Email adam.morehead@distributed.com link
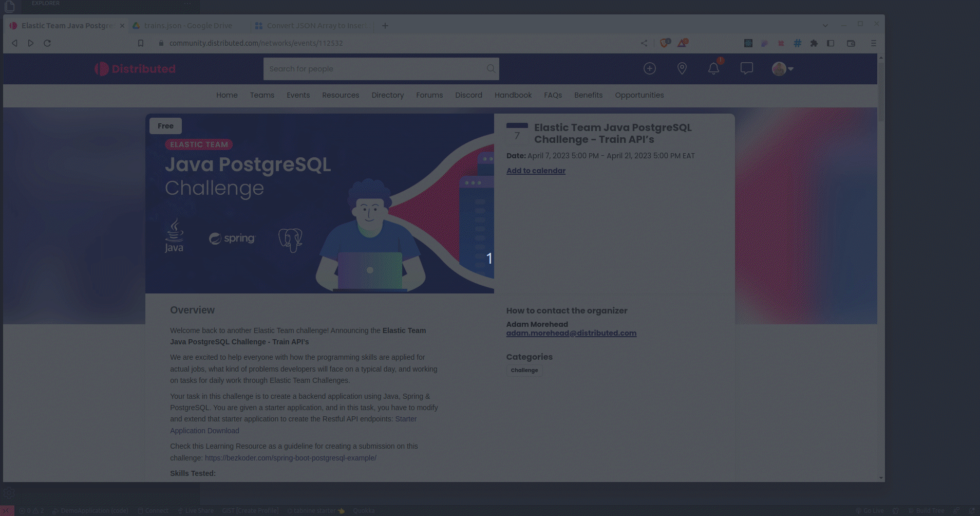Image resolution: width=980 pixels, height=516 pixels. (x=571, y=333)
